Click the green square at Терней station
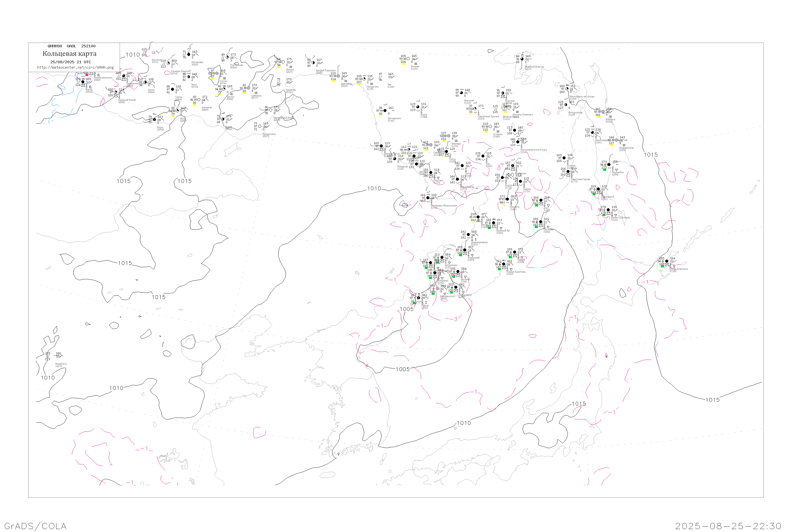 510,257
